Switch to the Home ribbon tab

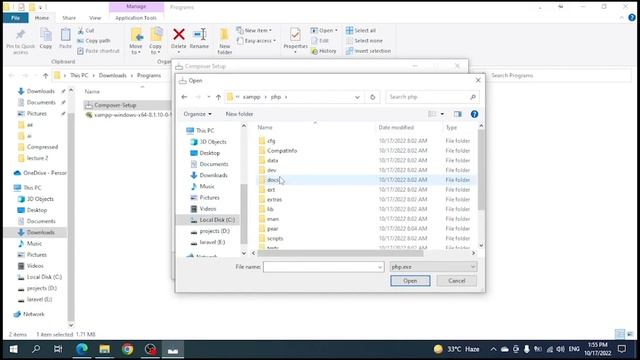(42, 18)
